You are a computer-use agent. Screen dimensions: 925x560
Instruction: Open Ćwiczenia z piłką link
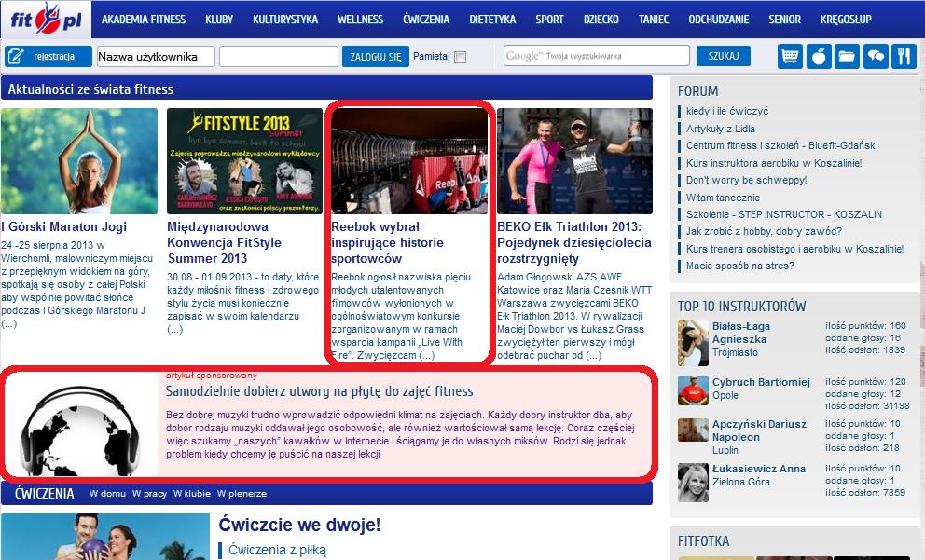[x=277, y=550]
